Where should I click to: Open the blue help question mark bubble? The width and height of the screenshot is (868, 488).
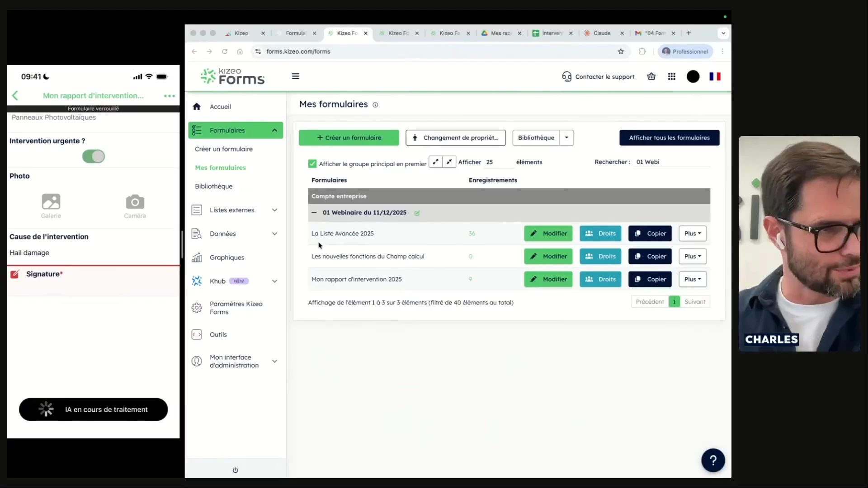click(x=712, y=460)
